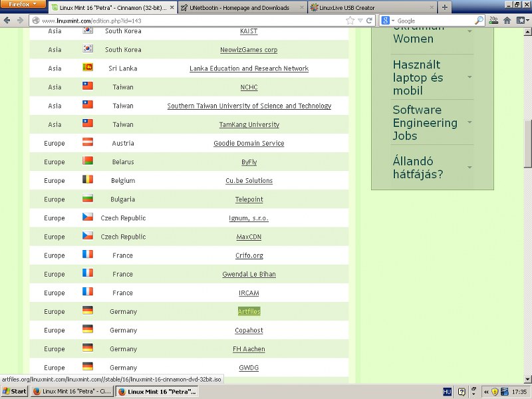Open the Gwendal Le Bihan mirror link

point(249,274)
